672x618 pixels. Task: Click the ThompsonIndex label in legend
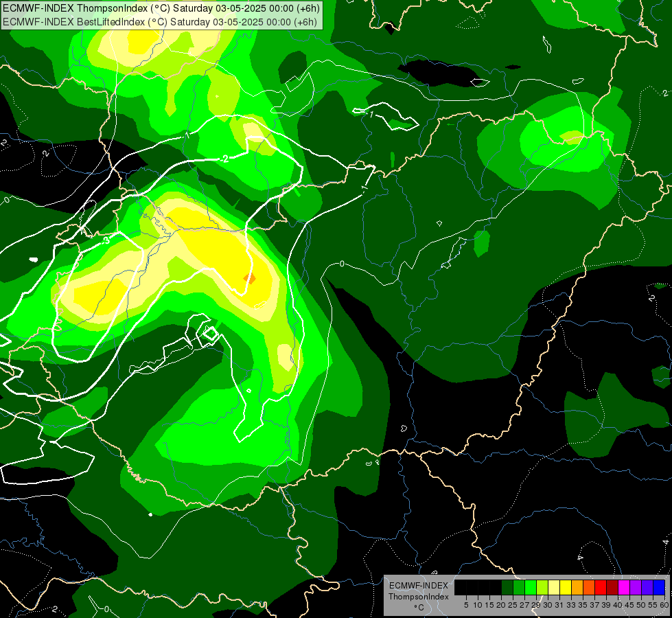(x=419, y=597)
